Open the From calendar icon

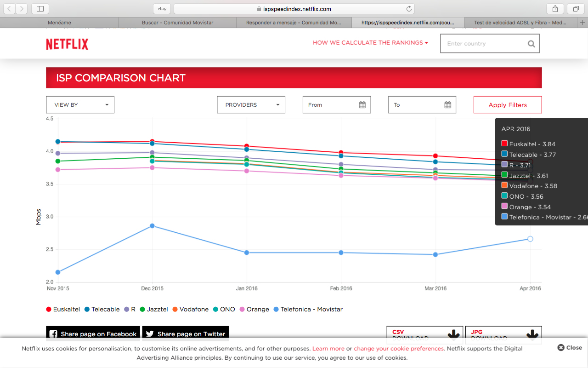362,105
